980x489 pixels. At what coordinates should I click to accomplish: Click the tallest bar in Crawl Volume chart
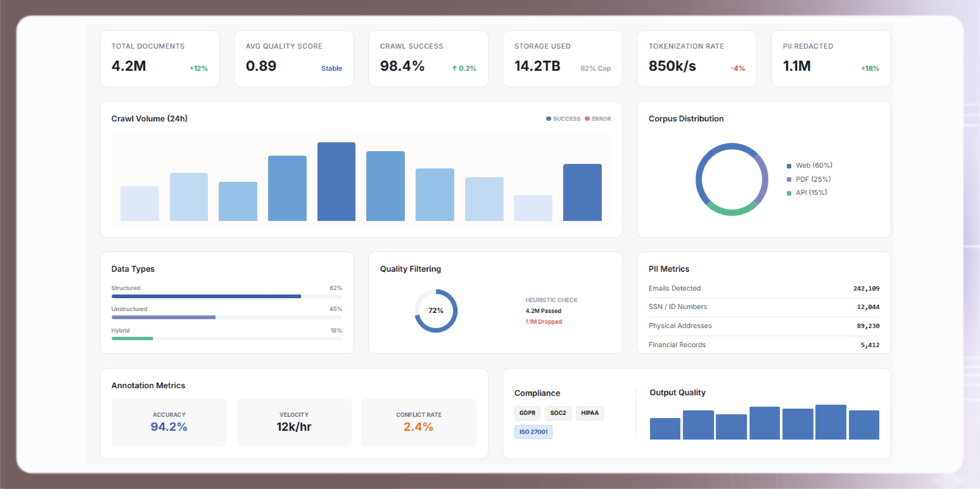[x=336, y=182]
